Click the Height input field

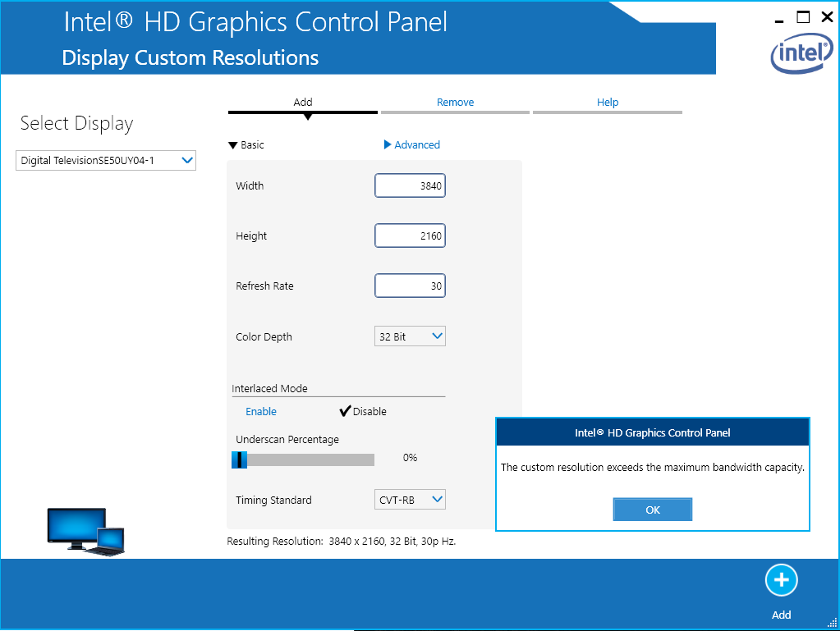point(410,235)
